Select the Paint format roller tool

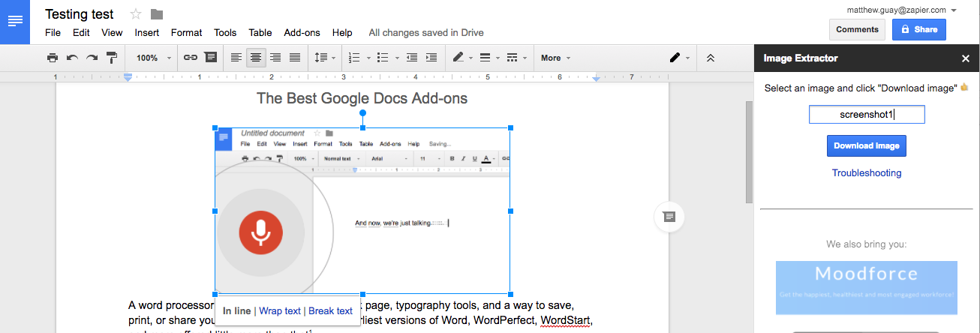tap(112, 58)
